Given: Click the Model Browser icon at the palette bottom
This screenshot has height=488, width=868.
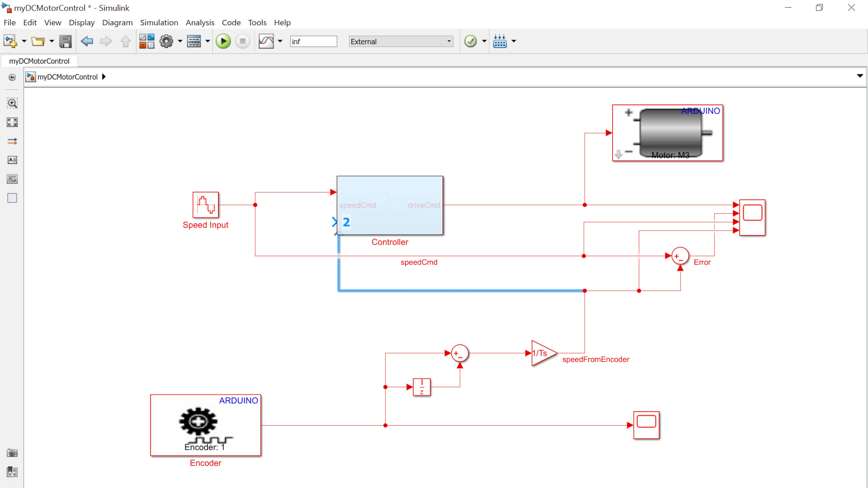Looking at the screenshot, I should click(12, 472).
